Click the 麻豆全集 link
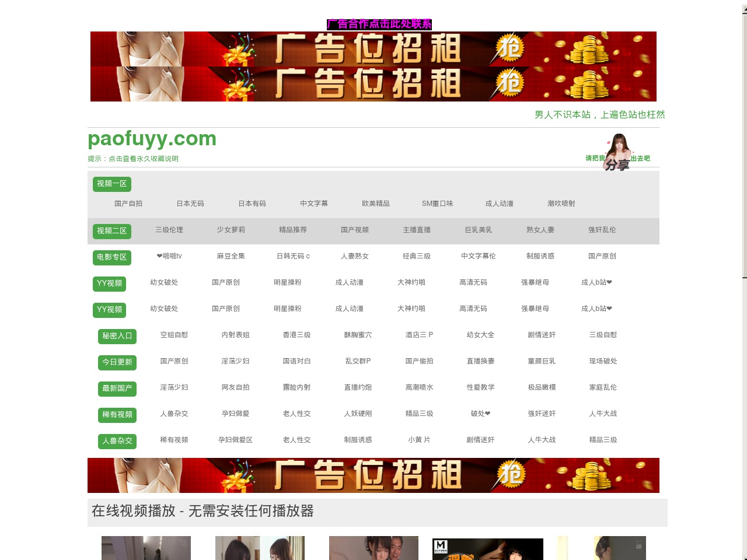 coord(231,256)
